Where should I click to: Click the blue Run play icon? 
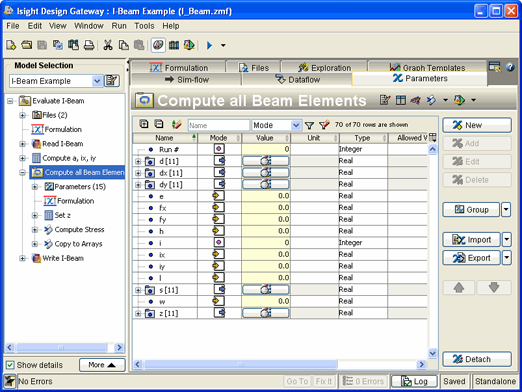coord(209,45)
